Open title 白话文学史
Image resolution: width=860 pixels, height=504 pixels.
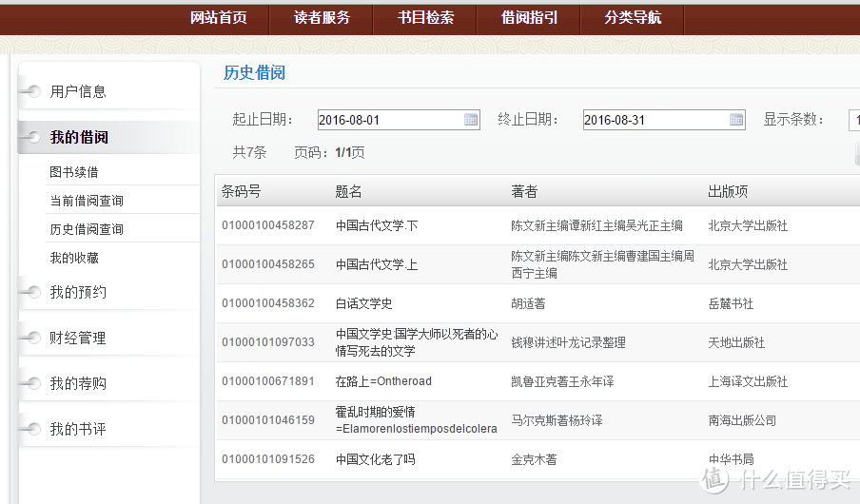(364, 303)
